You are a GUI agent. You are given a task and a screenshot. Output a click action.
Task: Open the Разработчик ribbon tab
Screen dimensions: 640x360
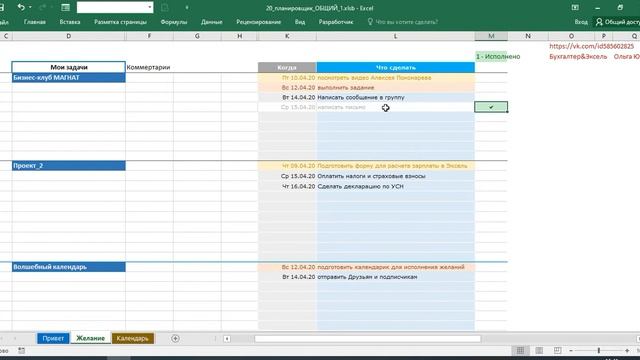(336, 22)
